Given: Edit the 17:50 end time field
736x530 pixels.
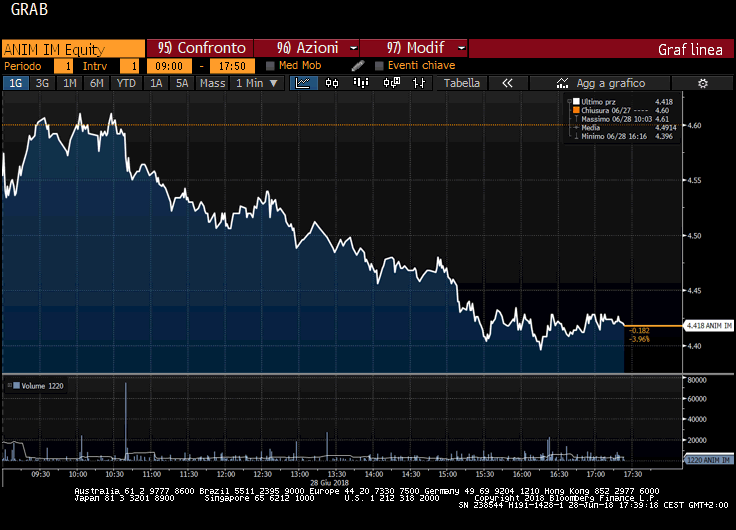Looking at the screenshot, I should pyautogui.click(x=232, y=66).
